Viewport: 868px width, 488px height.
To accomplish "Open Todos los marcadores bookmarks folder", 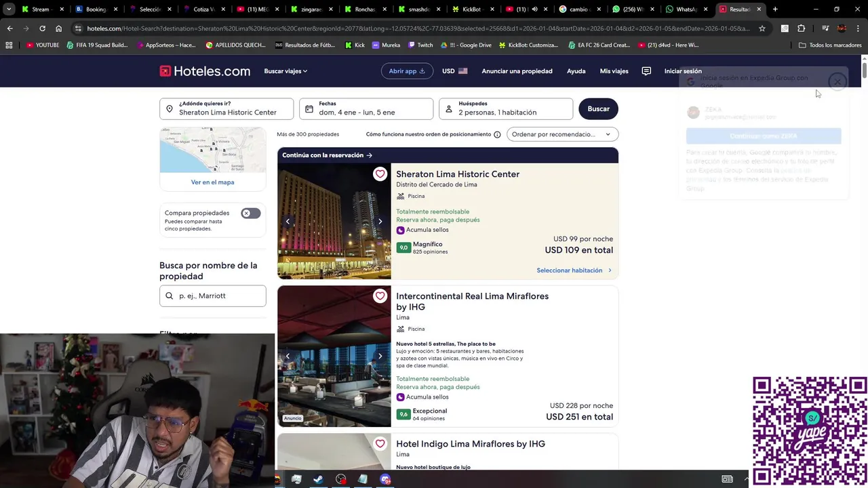I will [x=830, y=45].
